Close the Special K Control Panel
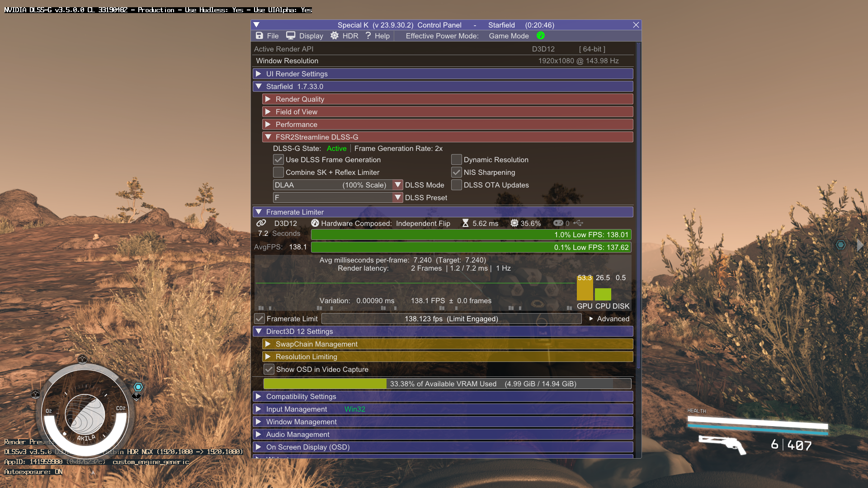 coord(636,25)
